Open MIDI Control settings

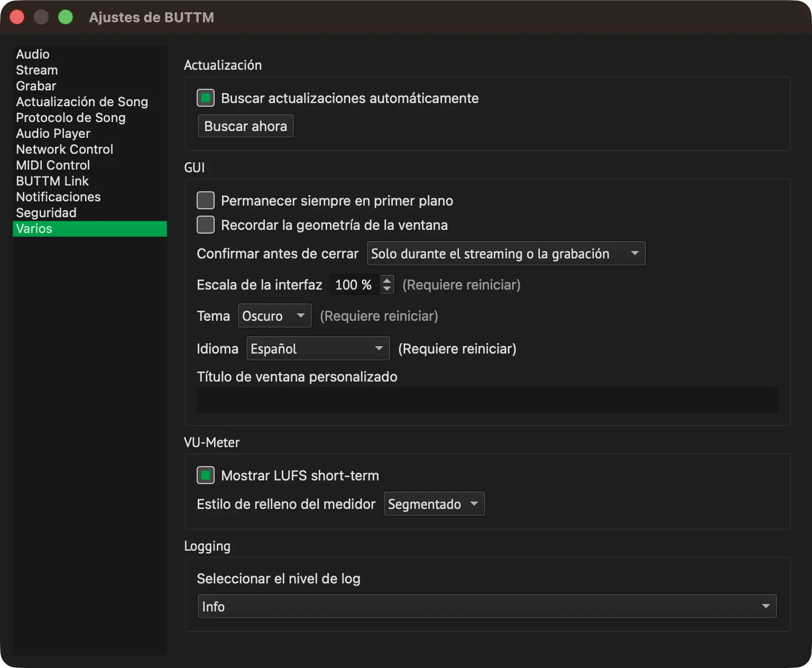[x=90, y=165]
